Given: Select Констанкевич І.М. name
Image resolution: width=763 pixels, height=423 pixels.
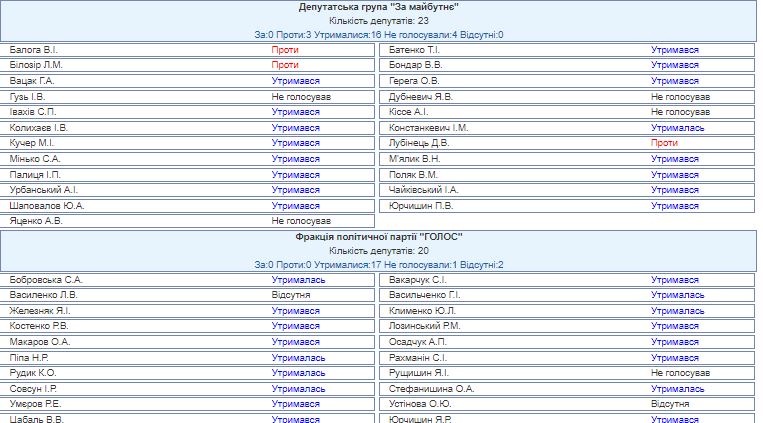Looking at the screenshot, I should point(428,128).
